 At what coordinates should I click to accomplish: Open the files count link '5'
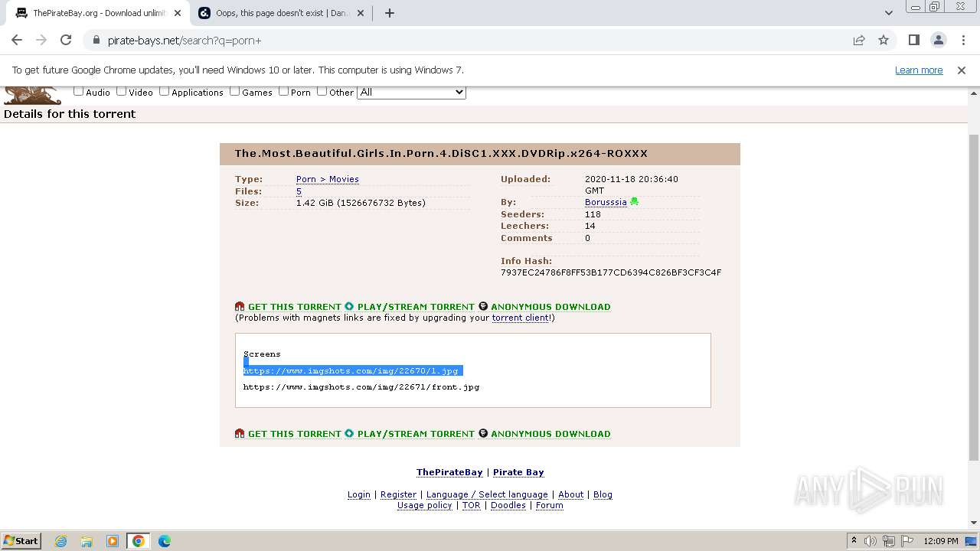[299, 191]
